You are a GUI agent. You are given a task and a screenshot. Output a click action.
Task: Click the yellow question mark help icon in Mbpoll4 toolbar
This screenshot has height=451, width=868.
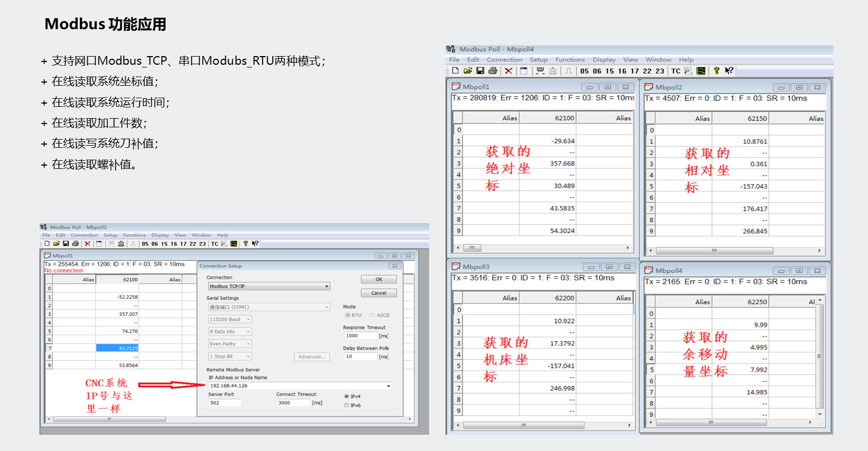click(x=717, y=71)
